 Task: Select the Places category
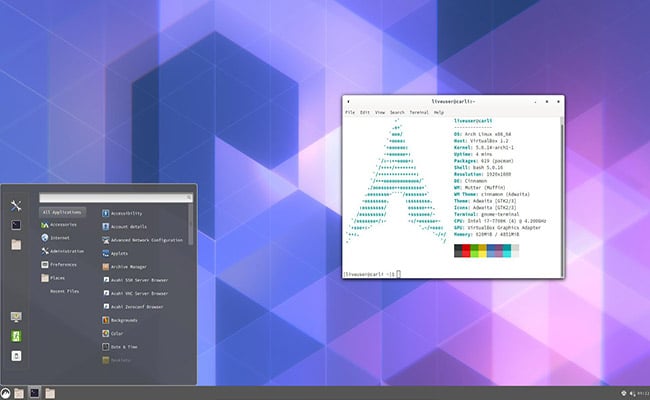53,278
